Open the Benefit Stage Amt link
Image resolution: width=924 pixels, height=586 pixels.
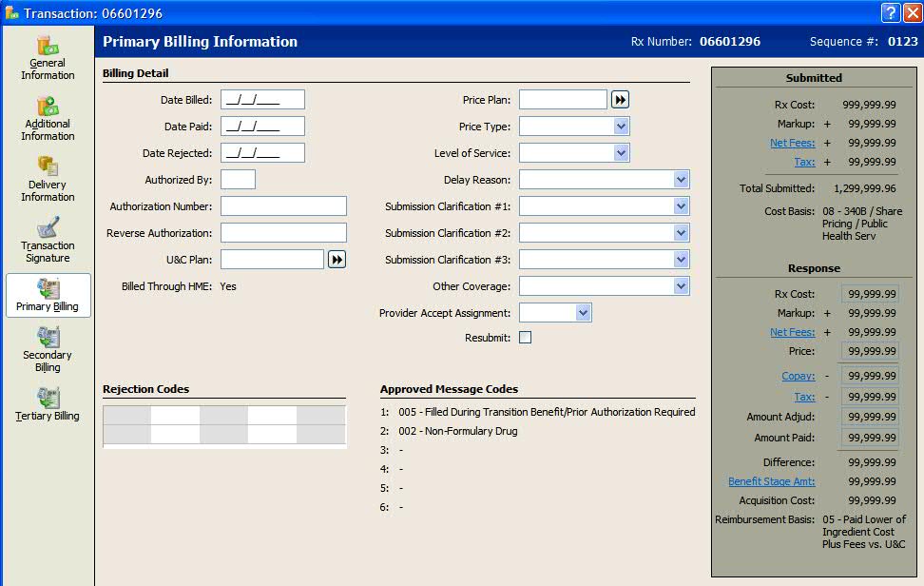pyautogui.click(x=771, y=481)
